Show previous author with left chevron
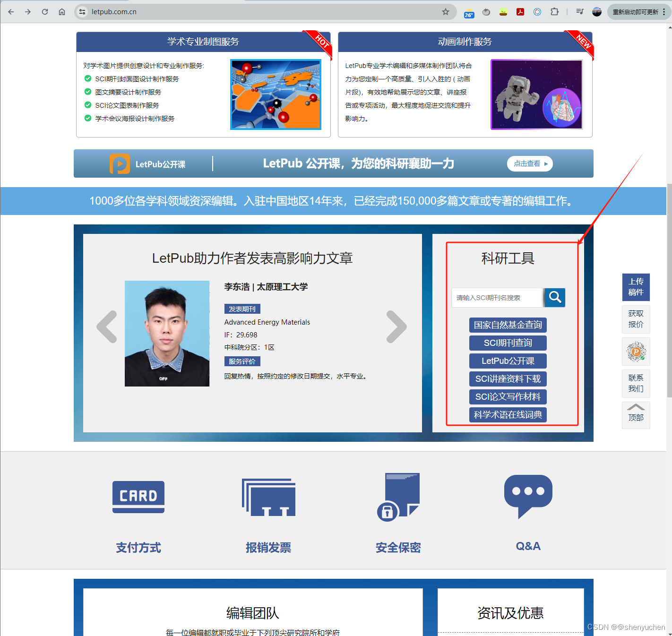Image resolution: width=672 pixels, height=636 pixels. (107, 327)
